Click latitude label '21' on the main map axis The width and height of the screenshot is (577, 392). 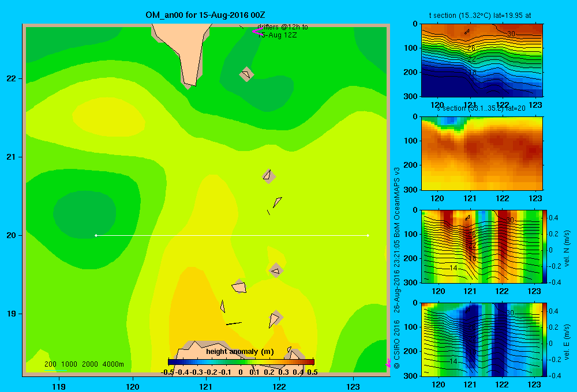(12, 157)
